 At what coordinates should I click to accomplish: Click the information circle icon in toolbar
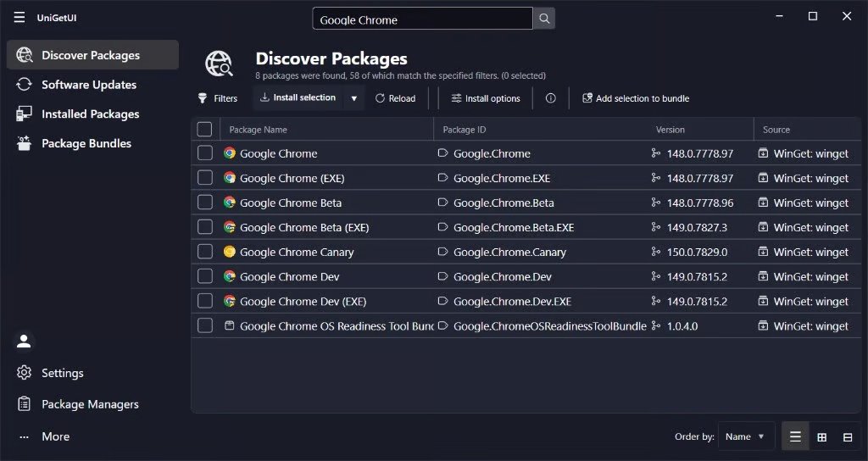click(550, 98)
